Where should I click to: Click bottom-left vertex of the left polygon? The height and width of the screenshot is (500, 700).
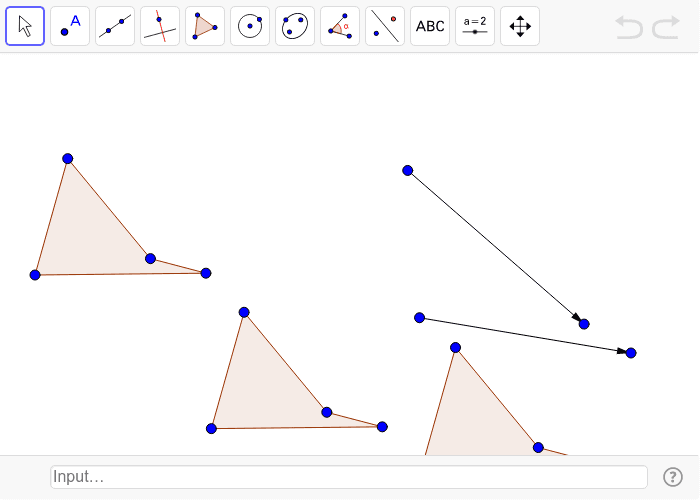click(35, 275)
